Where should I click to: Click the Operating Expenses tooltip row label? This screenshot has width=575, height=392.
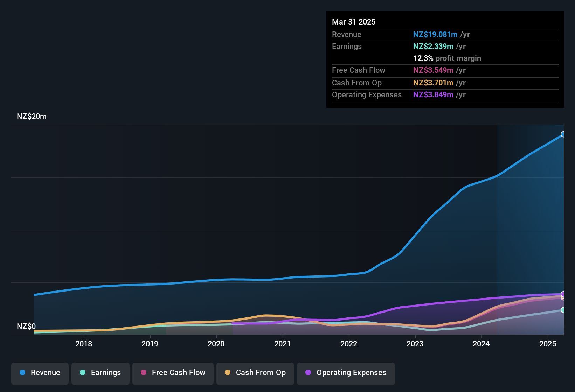click(x=367, y=95)
